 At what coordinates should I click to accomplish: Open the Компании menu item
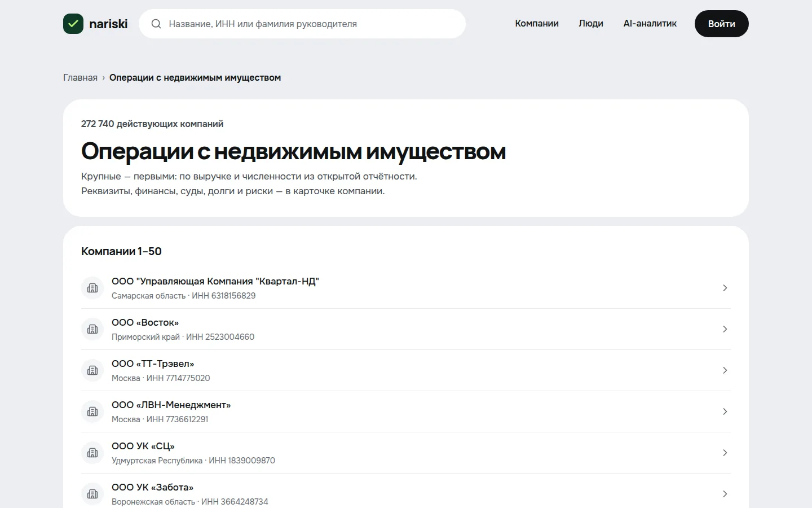point(537,24)
